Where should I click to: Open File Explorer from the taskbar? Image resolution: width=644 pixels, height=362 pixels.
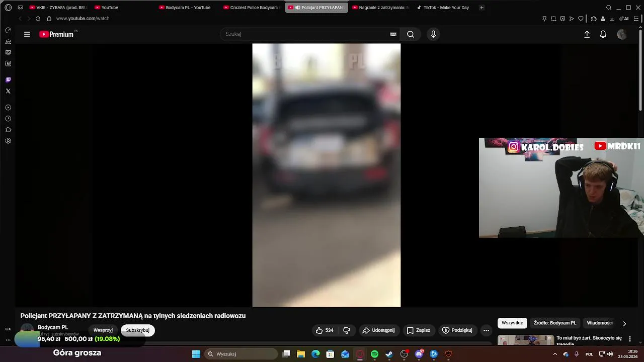301,354
